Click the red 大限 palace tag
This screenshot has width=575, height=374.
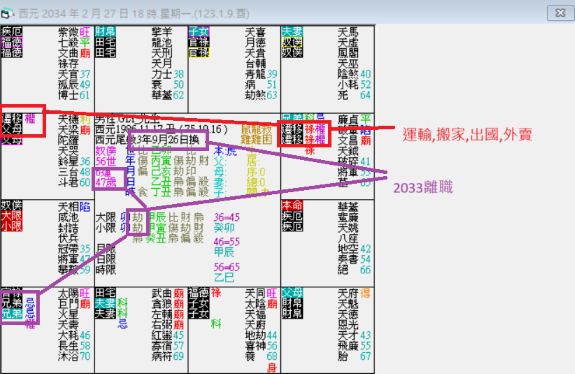11,216
